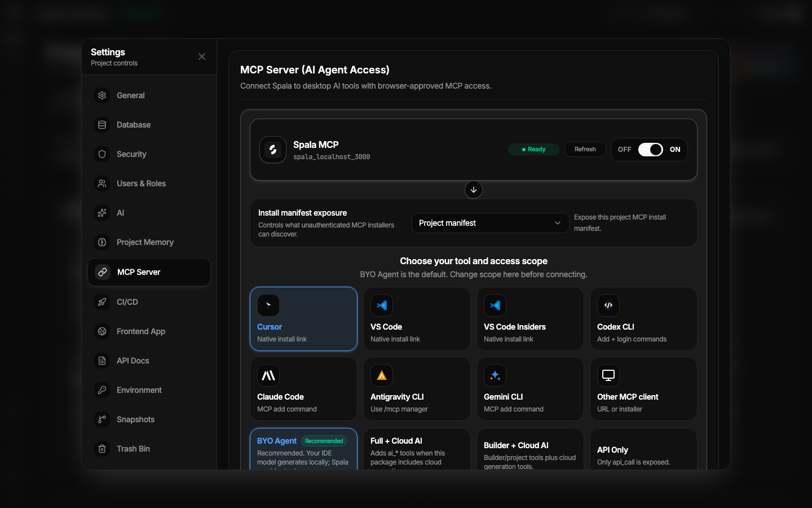Click the MCP Server link icon
The width and height of the screenshot is (812, 508).
tap(103, 272)
